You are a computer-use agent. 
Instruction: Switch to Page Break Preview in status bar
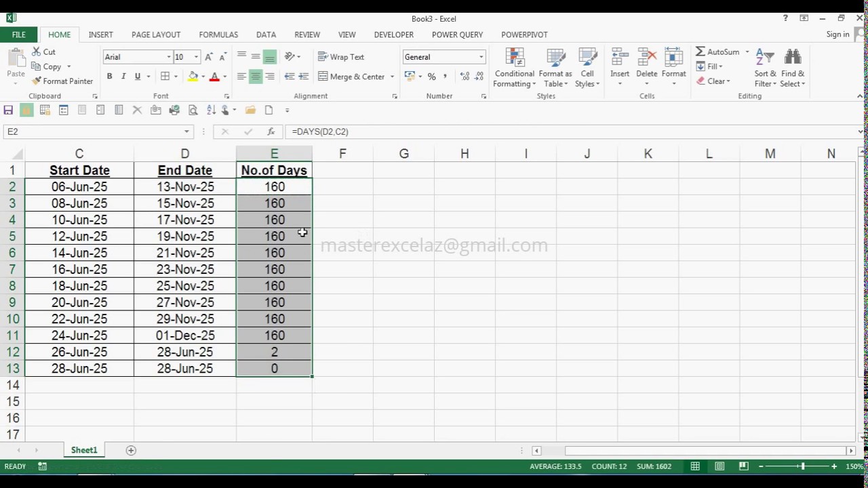coord(743,466)
